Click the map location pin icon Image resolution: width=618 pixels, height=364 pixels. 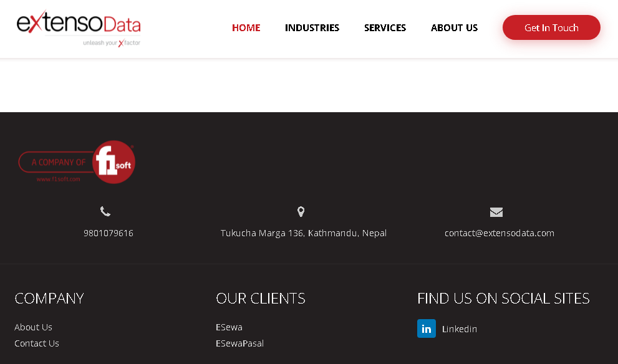[301, 211]
